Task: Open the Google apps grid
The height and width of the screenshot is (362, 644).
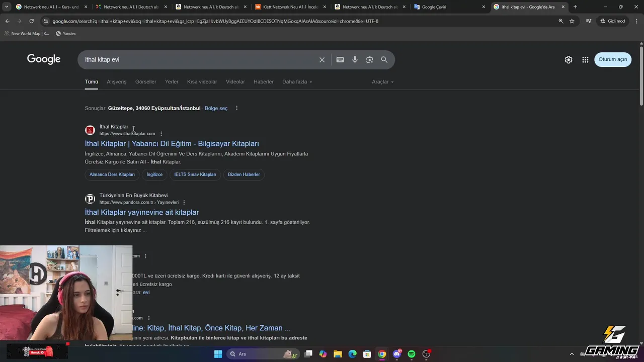Action: coord(585,60)
